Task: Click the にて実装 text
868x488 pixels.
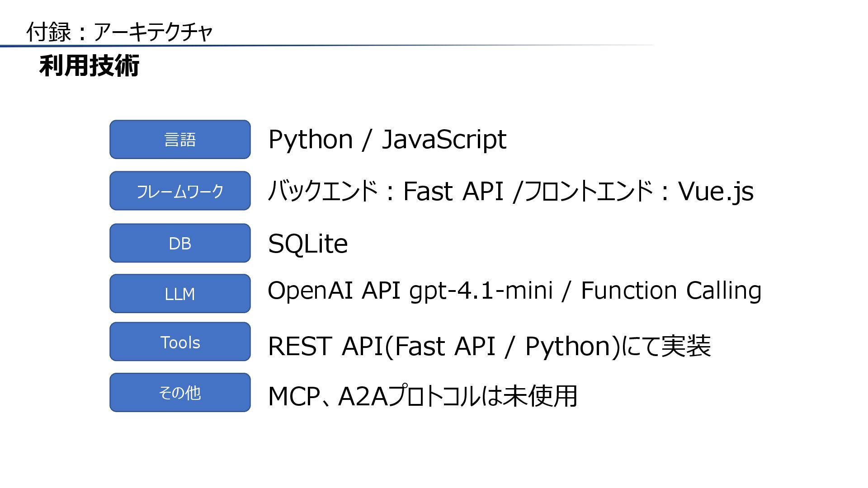Action: (x=666, y=347)
